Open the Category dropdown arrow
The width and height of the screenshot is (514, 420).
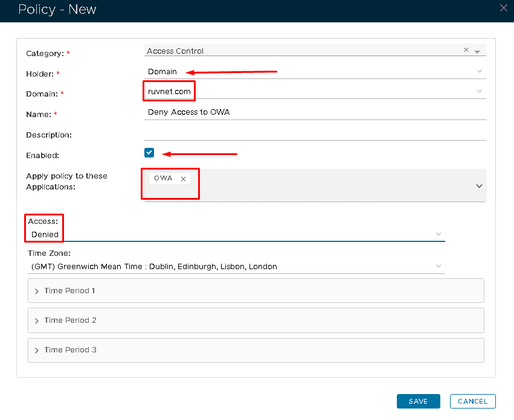[477, 52]
